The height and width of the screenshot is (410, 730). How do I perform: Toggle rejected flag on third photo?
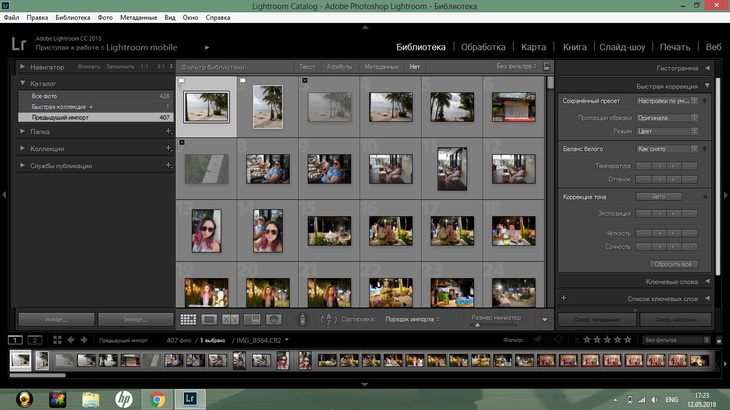[x=304, y=81]
